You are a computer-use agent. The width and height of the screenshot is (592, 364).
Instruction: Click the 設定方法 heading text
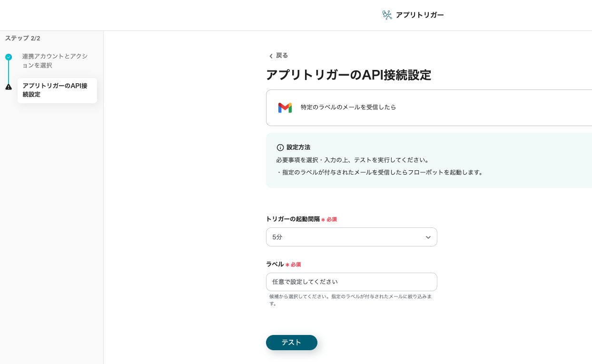tap(298, 148)
